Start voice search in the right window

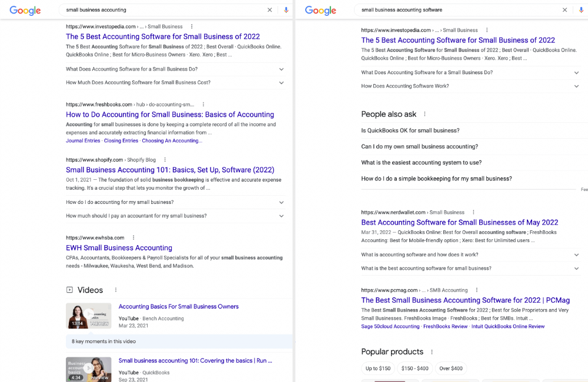click(581, 10)
